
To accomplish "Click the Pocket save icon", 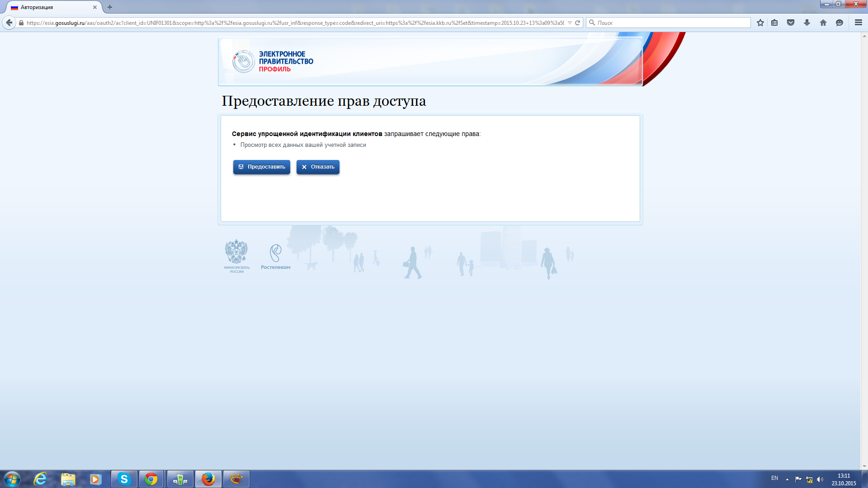I will [791, 23].
